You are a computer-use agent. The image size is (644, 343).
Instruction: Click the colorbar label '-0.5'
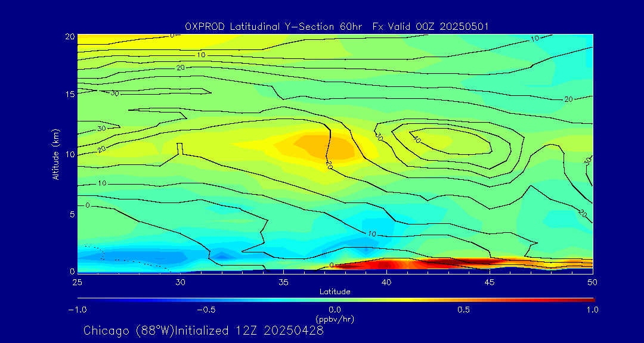pos(206,310)
